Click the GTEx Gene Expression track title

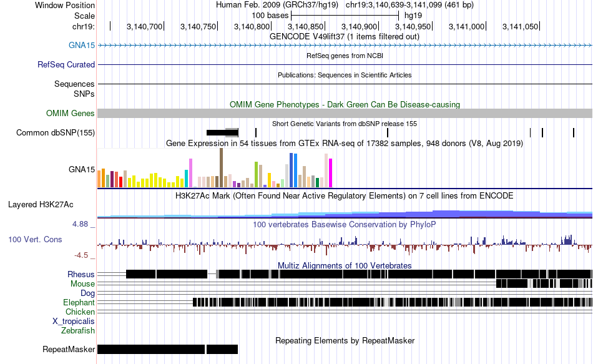click(345, 144)
